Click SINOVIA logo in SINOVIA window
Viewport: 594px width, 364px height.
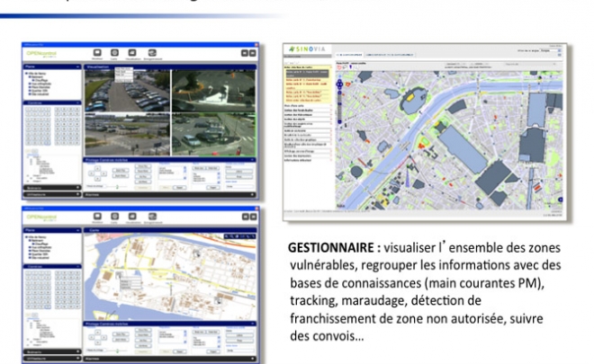[307, 49]
